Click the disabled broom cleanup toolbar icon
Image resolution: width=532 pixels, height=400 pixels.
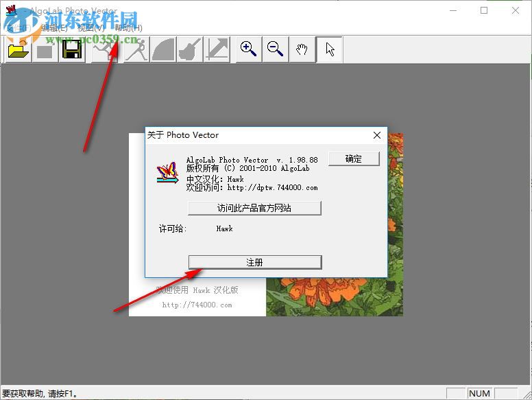pos(190,49)
